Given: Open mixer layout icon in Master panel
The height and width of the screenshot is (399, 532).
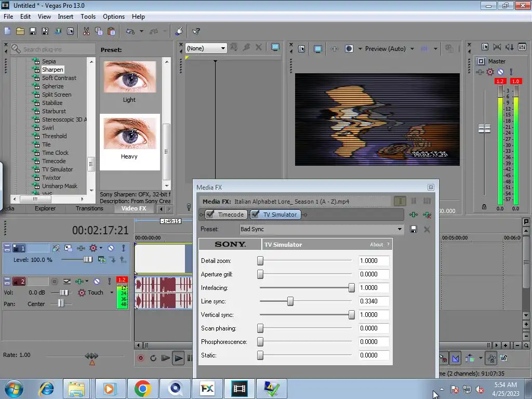Looking at the screenshot, I should pos(522,47).
